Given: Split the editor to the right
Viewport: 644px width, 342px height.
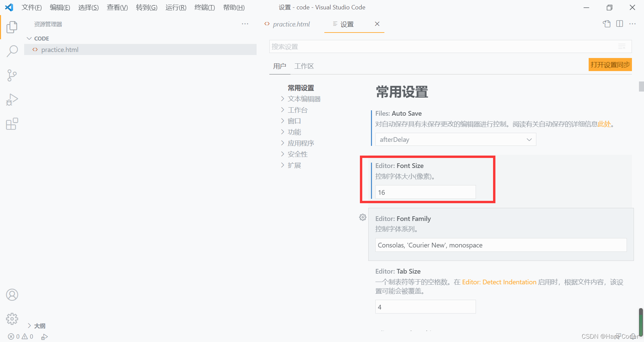Looking at the screenshot, I should pos(620,24).
